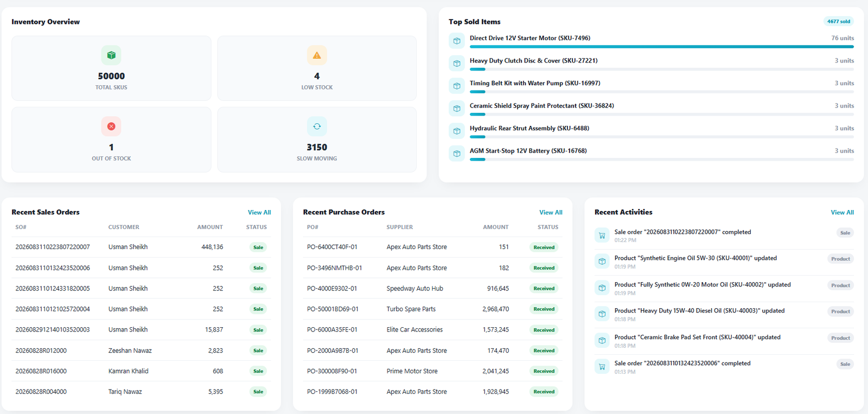Click product icon for Heavy Duty 15W-40 Diesel activity

pos(602,314)
